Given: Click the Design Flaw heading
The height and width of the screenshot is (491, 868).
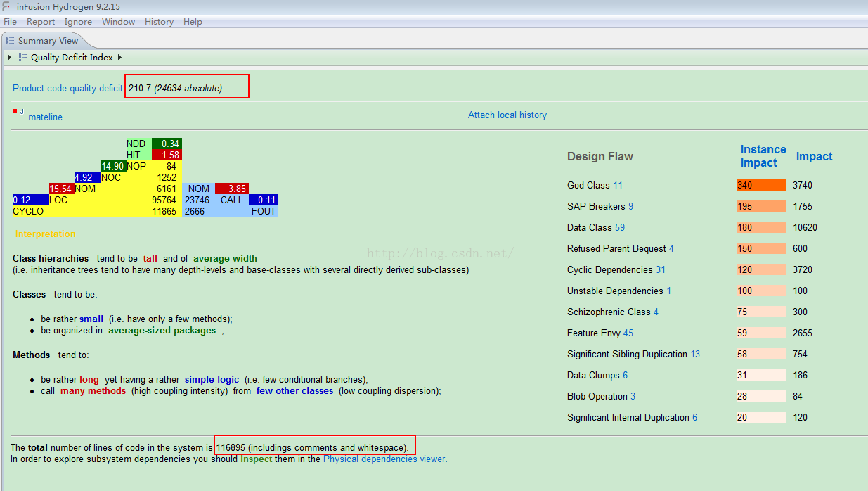Looking at the screenshot, I should click(x=600, y=156).
